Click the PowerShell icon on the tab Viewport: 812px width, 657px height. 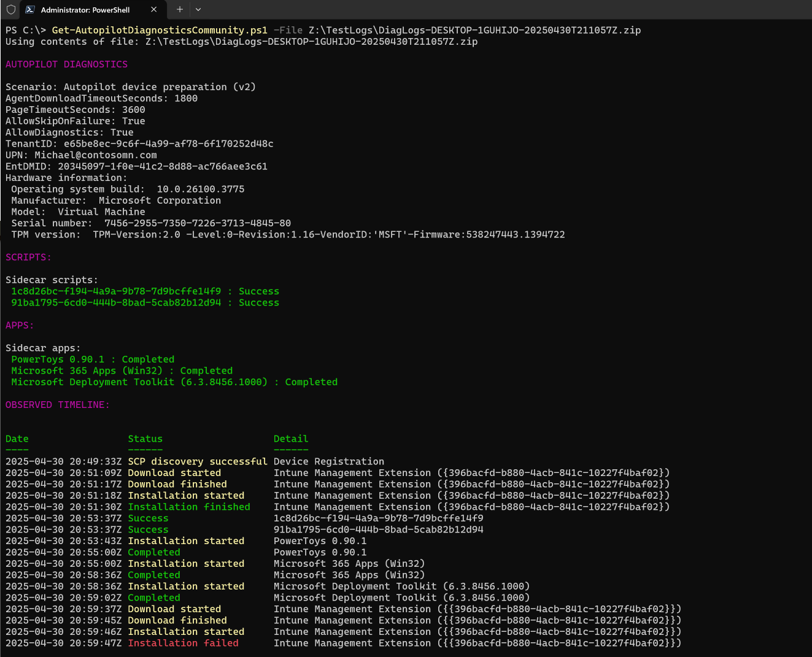tap(30, 10)
